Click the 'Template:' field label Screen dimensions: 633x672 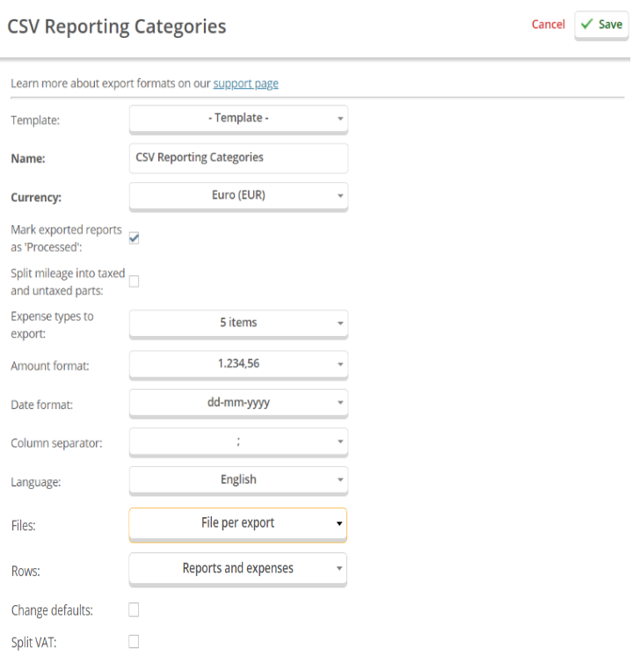[35, 120]
